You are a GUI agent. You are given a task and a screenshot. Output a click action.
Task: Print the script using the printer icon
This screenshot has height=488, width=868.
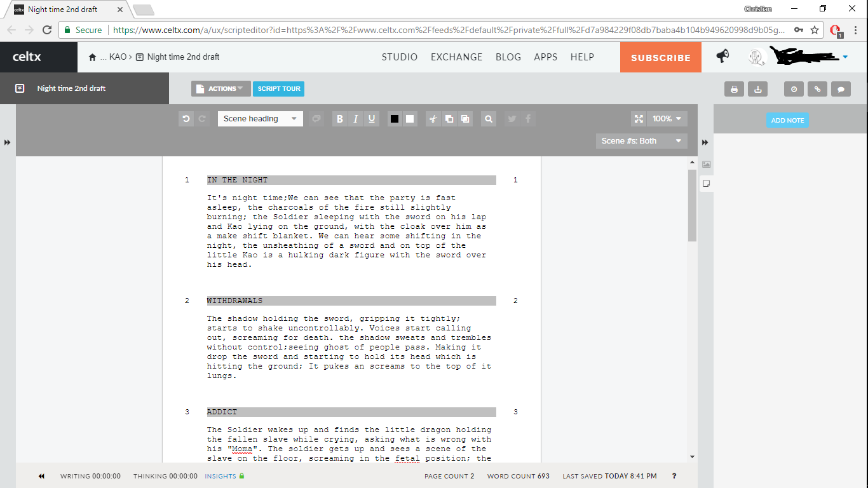click(734, 89)
